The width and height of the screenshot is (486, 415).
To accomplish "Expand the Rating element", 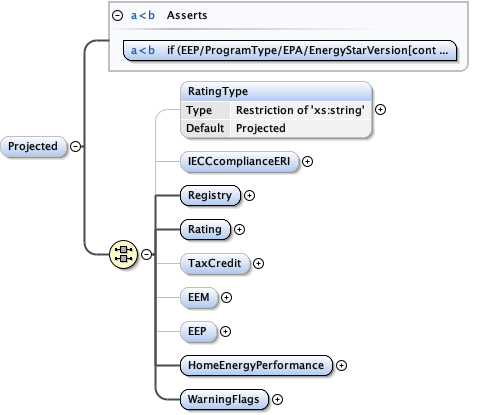I will tap(239, 229).
